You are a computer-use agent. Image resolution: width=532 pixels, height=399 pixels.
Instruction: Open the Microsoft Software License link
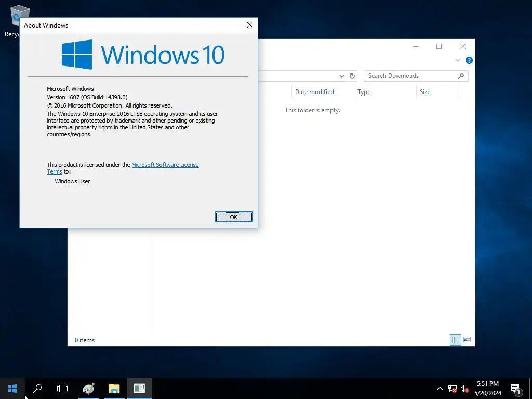click(165, 165)
